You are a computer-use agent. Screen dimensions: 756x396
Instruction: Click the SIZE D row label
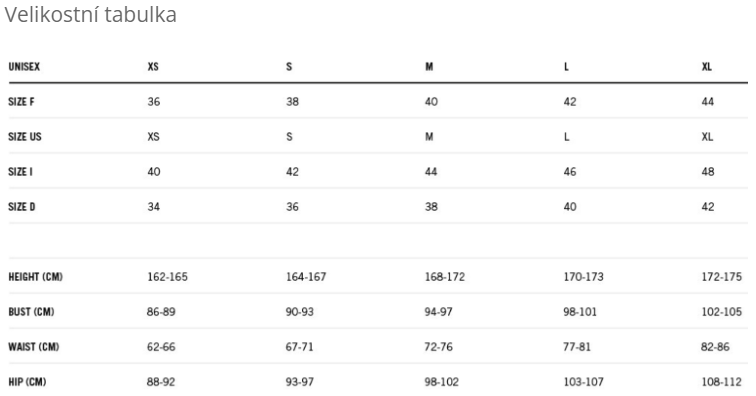(x=22, y=207)
